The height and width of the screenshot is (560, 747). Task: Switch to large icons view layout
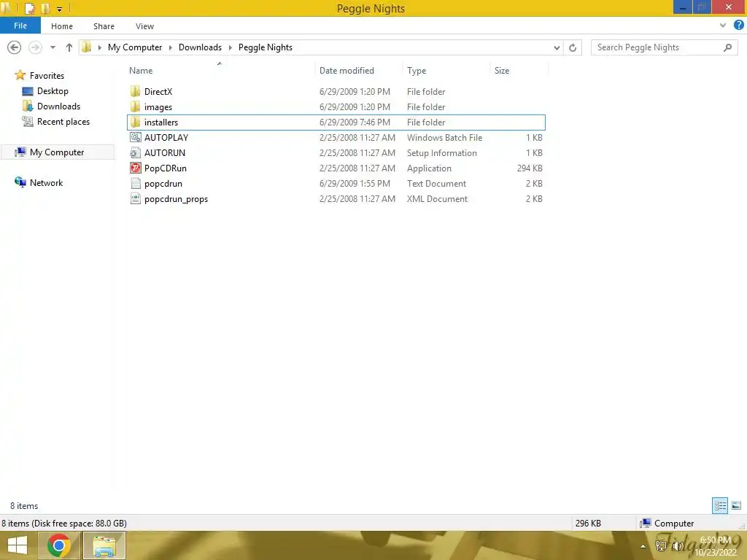coord(736,505)
